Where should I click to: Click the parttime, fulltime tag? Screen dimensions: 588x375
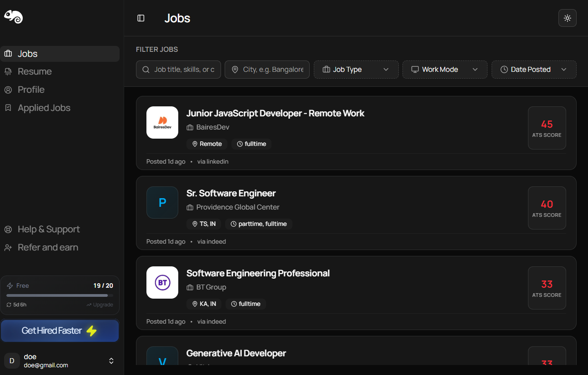[259, 224]
